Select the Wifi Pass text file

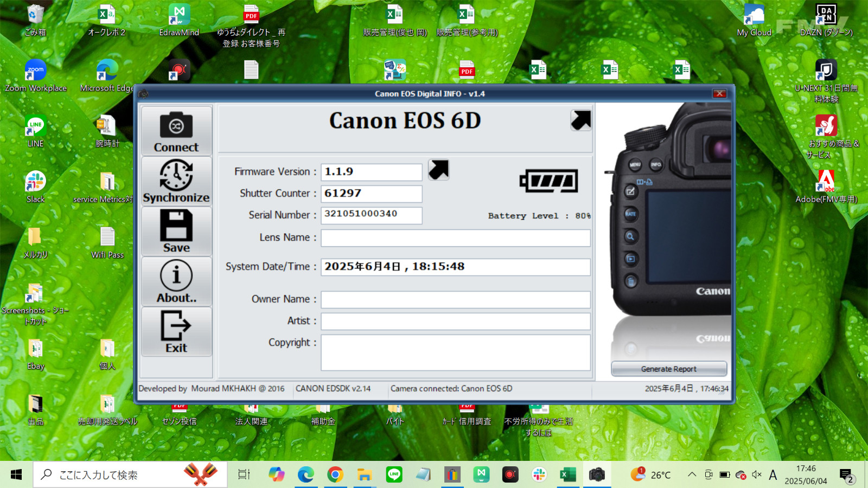point(107,243)
